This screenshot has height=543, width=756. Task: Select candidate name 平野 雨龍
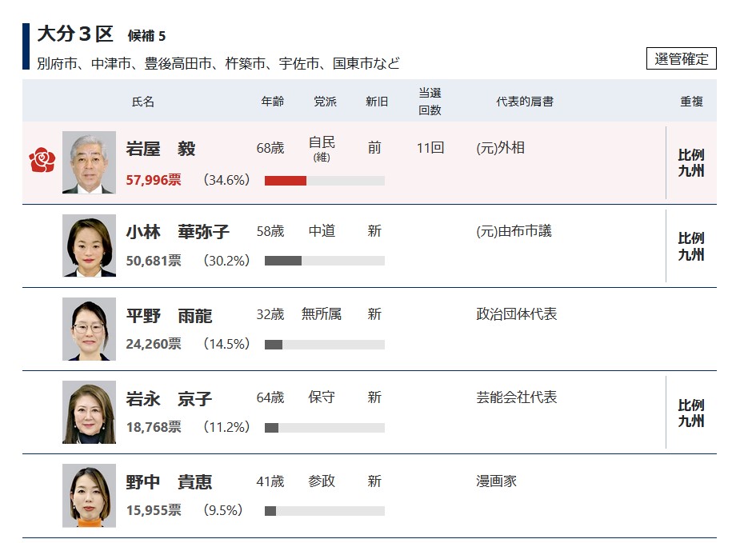pyautogui.click(x=169, y=315)
